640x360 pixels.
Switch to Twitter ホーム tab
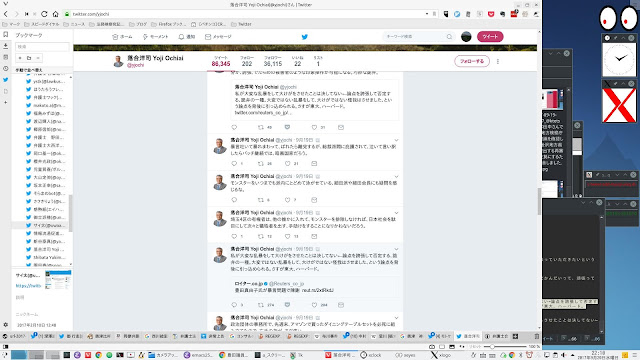(122, 37)
